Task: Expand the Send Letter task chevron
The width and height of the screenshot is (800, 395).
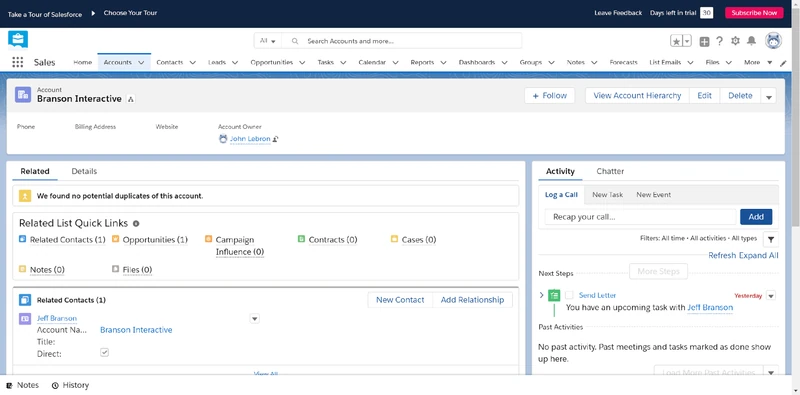Action: [x=541, y=295]
